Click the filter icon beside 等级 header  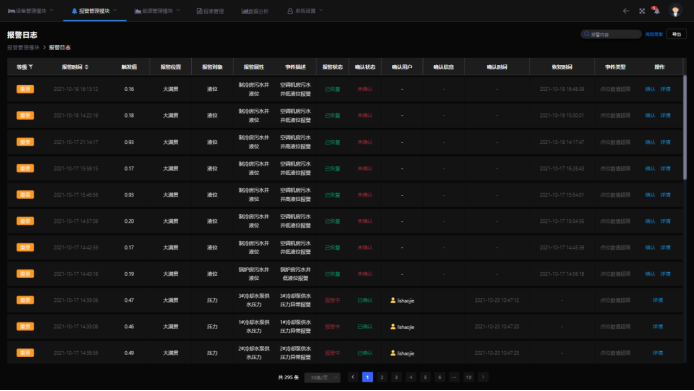(x=31, y=67)
